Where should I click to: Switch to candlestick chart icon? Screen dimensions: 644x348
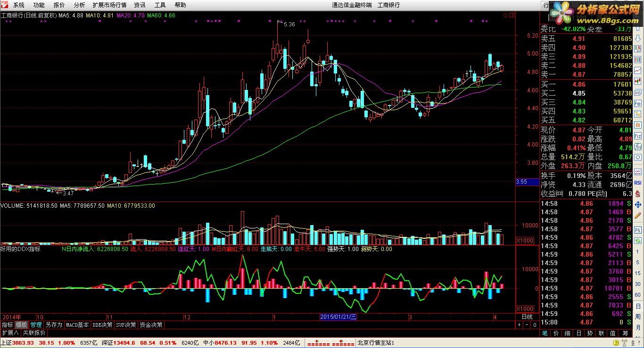click(638, 81)
